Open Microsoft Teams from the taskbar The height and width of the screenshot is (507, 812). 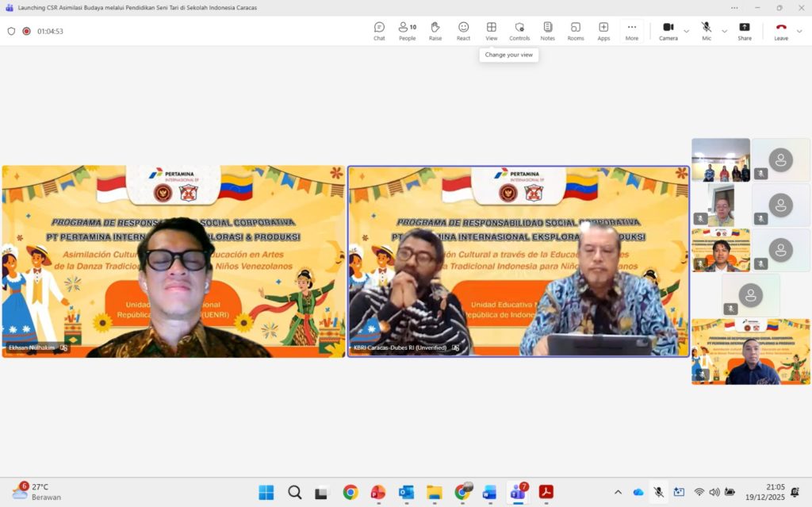coord(518,492)
